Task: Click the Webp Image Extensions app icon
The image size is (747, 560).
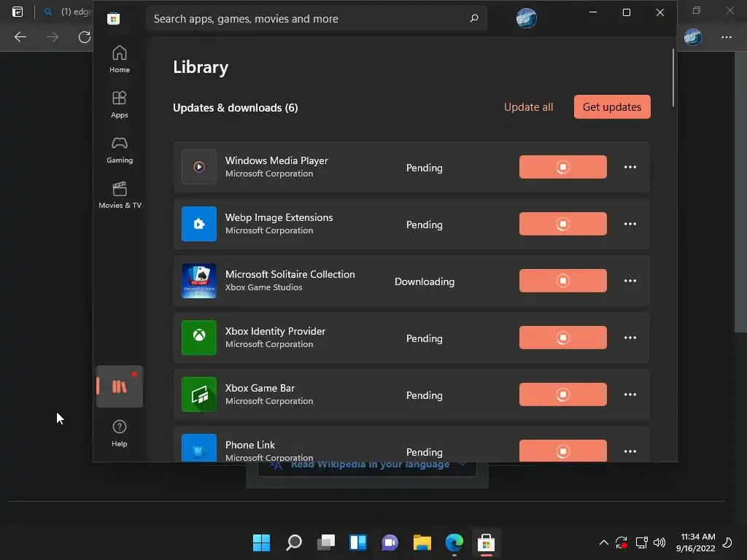Action: coord(199,224)
